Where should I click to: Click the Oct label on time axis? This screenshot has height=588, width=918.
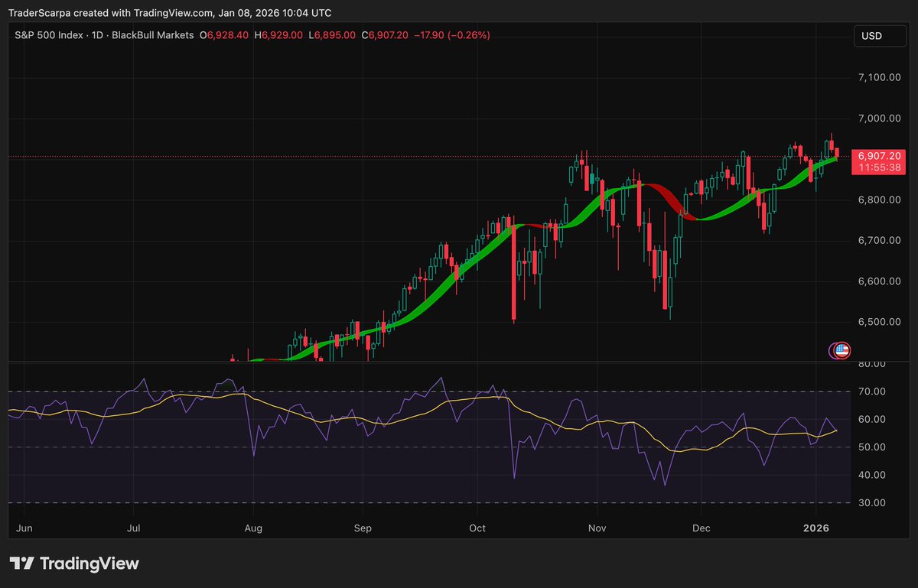point(477,528)
